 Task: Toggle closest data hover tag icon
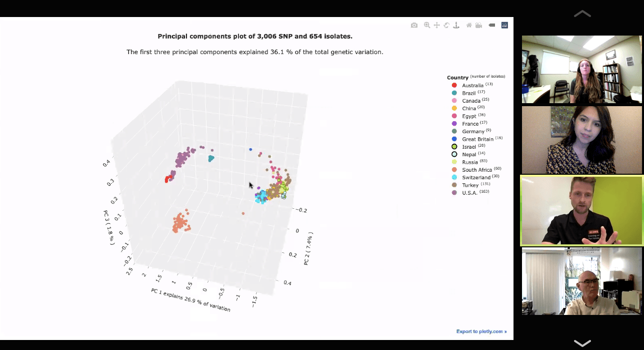coord(492,25)
